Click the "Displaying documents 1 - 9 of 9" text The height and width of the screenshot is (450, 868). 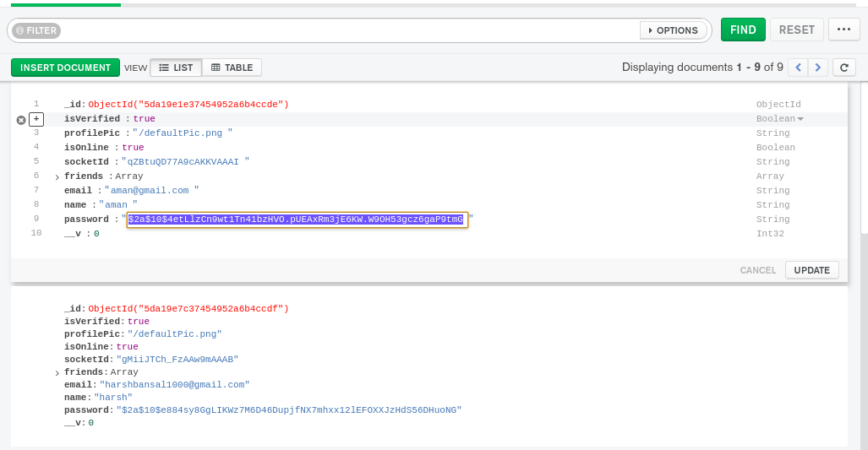702,67
